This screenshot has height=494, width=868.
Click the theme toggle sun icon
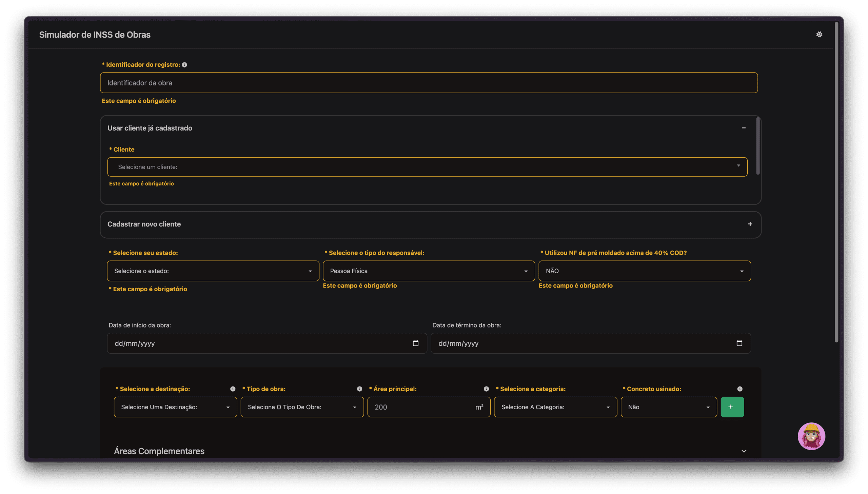(819, 34)
